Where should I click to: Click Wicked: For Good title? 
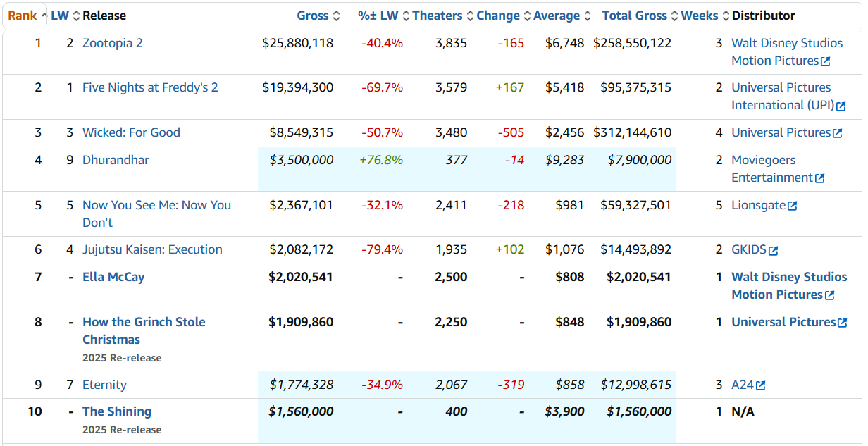coord(131,132)
